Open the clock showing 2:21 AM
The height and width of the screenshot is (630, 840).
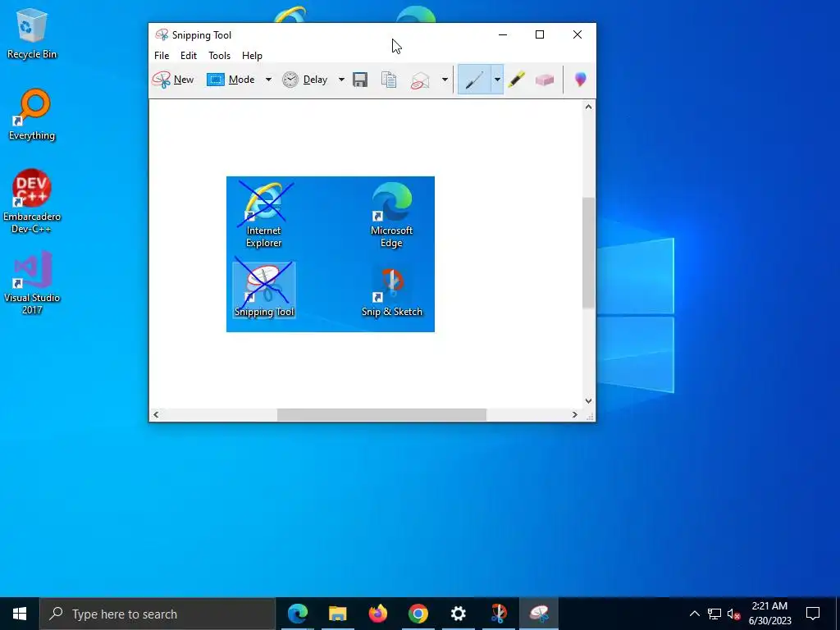click(769, 614)
